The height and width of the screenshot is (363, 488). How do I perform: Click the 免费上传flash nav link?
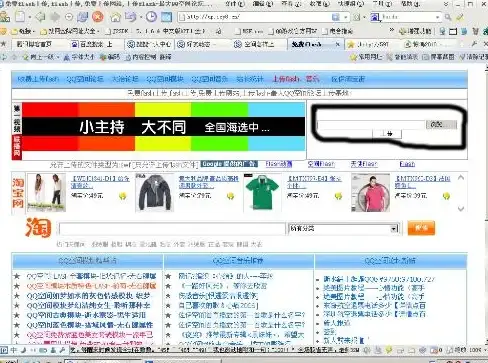38,79
